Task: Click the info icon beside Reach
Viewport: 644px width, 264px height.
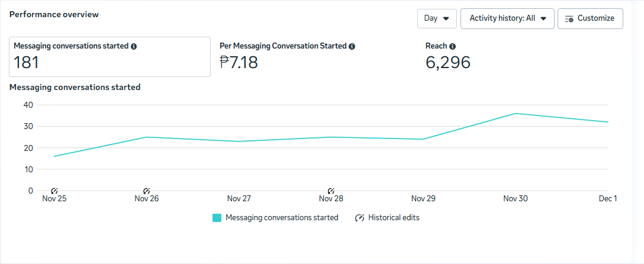Action: coord(452,46)
